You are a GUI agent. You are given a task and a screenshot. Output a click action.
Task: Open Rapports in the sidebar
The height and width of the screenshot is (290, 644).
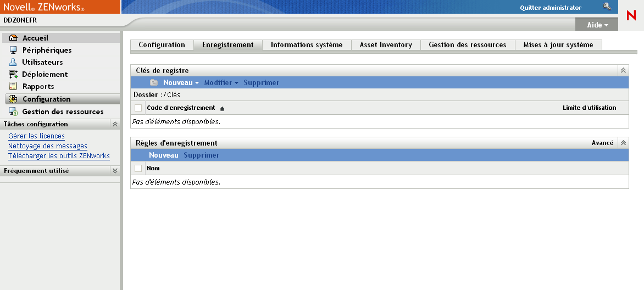pyautogui.click(x=38, y=86)
